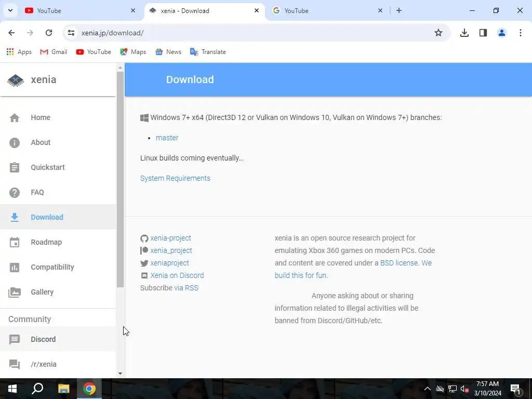Image resolution: width=532 pixels, height=399 pixels.
Task: Click the FAQ question mark icon
Action: (x=14, y=192)
